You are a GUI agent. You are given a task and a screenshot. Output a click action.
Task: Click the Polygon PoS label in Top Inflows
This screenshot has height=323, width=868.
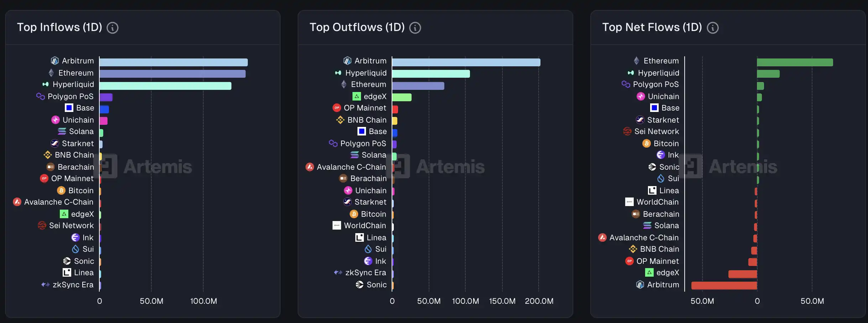[70, 96]
